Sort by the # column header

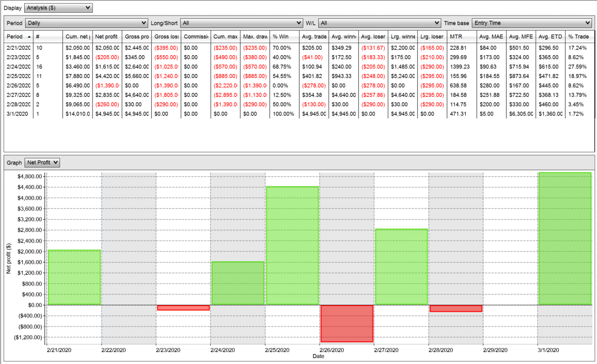[48, 36]
